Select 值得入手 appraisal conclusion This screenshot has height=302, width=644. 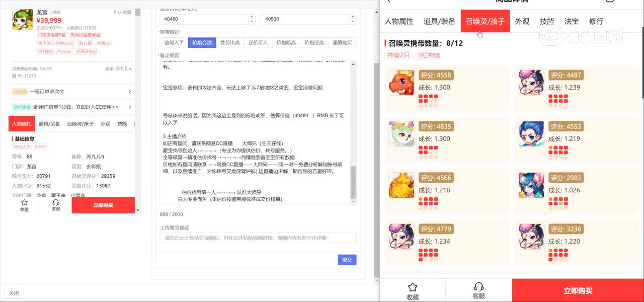click(174, 43)
